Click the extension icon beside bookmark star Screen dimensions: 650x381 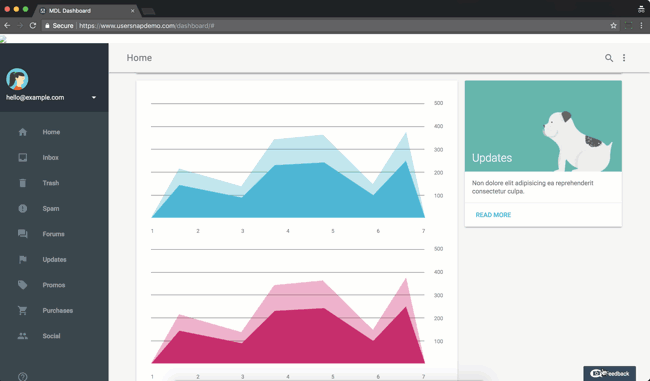pyautogui.click(x=628, y=25)
